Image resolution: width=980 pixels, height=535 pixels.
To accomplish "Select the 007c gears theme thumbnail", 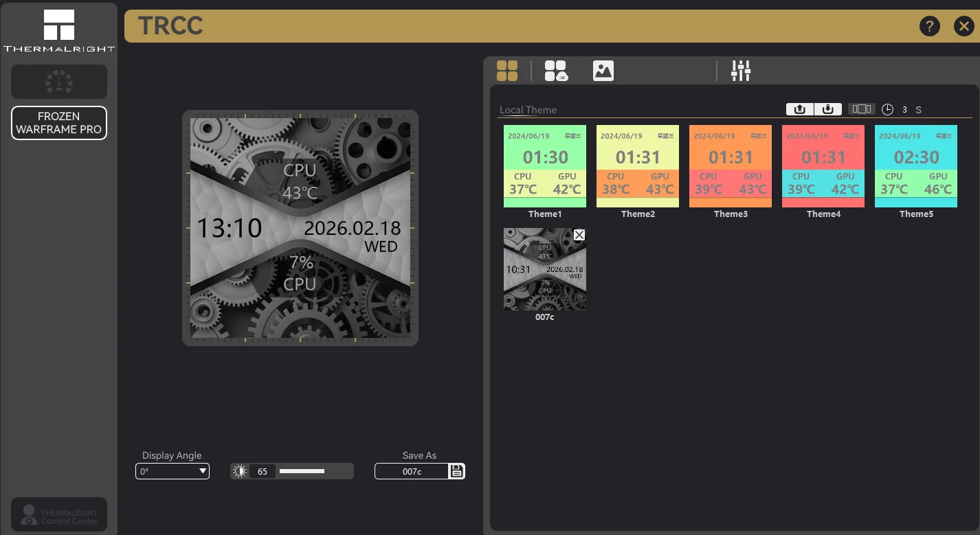I will click(545, 269).
